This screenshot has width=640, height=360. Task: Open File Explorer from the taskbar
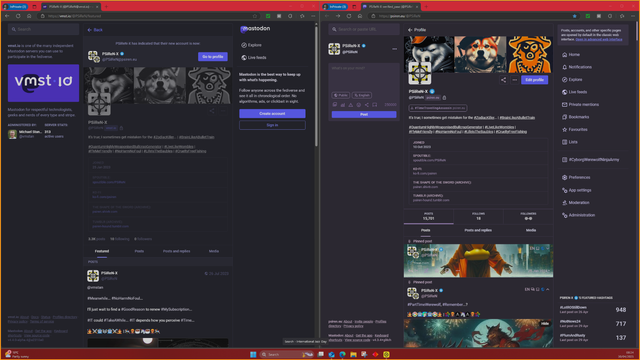(353, 354)
